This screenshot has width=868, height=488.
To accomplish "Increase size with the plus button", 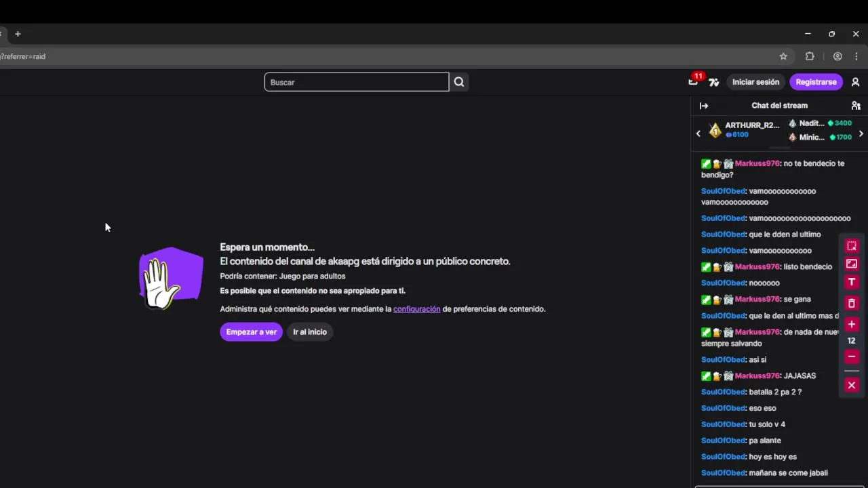I will (x=852, y=325).
